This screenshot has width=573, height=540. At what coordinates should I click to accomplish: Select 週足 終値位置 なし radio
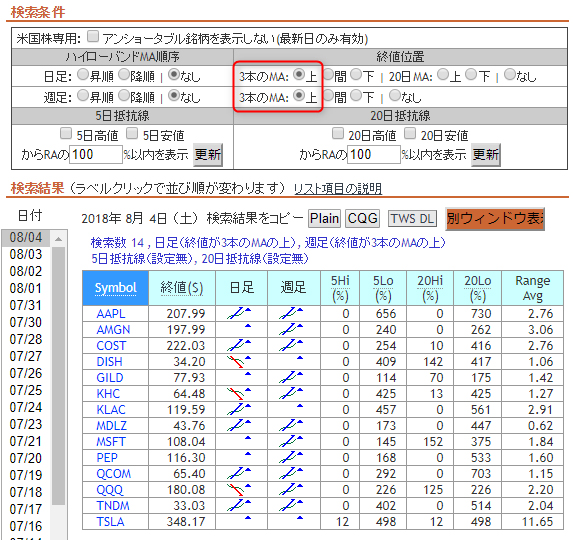click(394, 95)
